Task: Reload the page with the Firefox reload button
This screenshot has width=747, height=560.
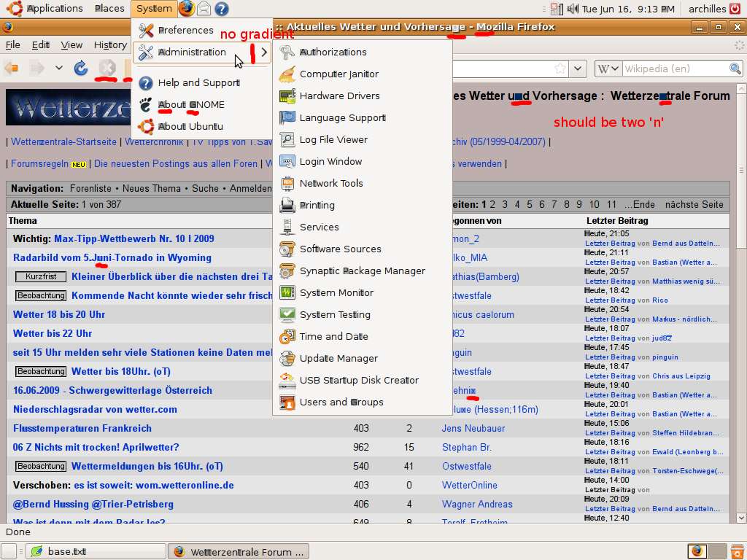Action: coord(81,69)
